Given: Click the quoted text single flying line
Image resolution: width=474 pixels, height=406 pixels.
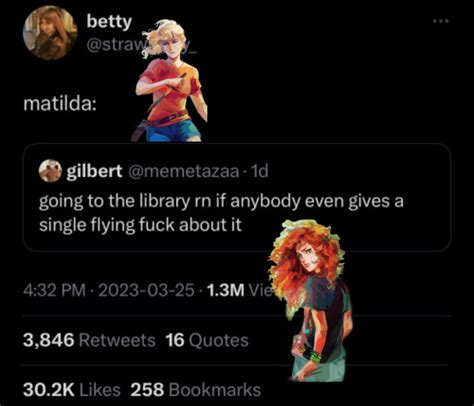Looking at the screenshot, I should 140,225.
